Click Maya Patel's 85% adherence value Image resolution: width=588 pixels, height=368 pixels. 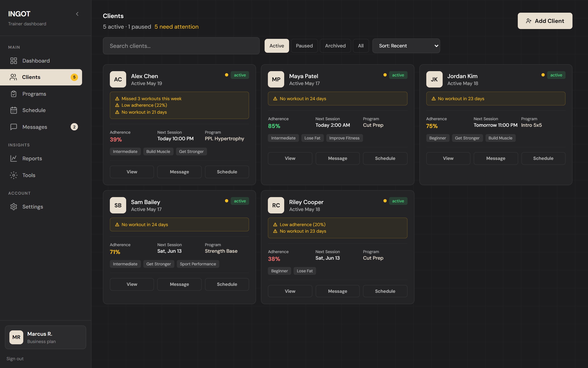(x=274, y=126)
